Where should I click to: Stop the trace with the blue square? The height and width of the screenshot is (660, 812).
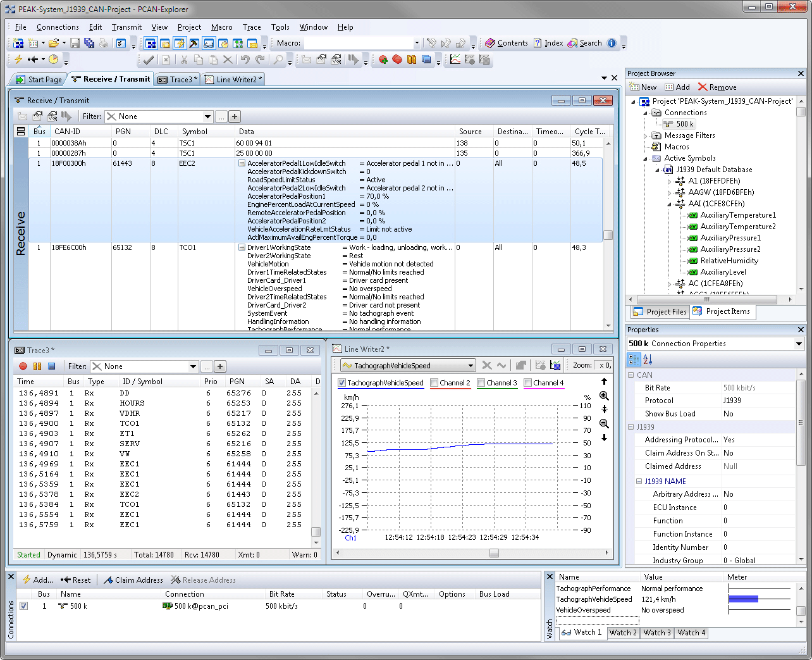tap(52, 366)
